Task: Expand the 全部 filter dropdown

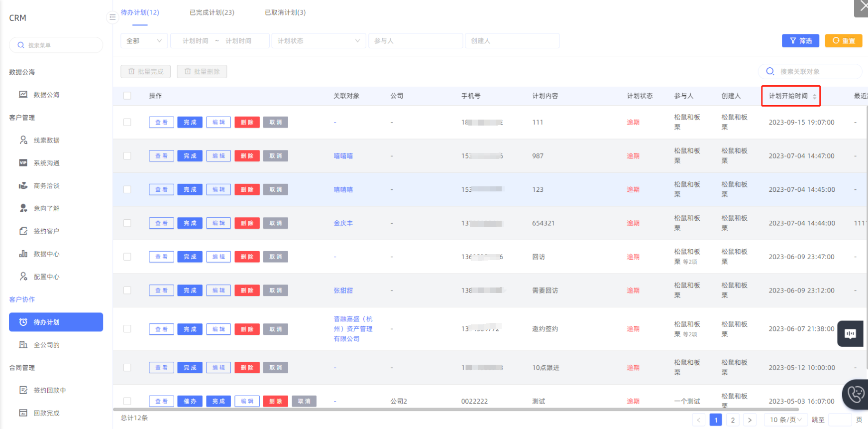Action: [144, 41]
